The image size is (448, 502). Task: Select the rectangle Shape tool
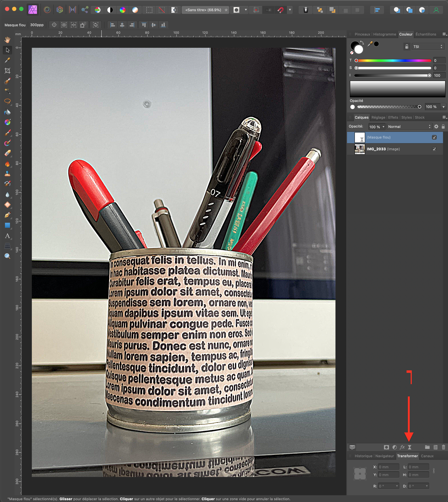click(x=7, y=225)
